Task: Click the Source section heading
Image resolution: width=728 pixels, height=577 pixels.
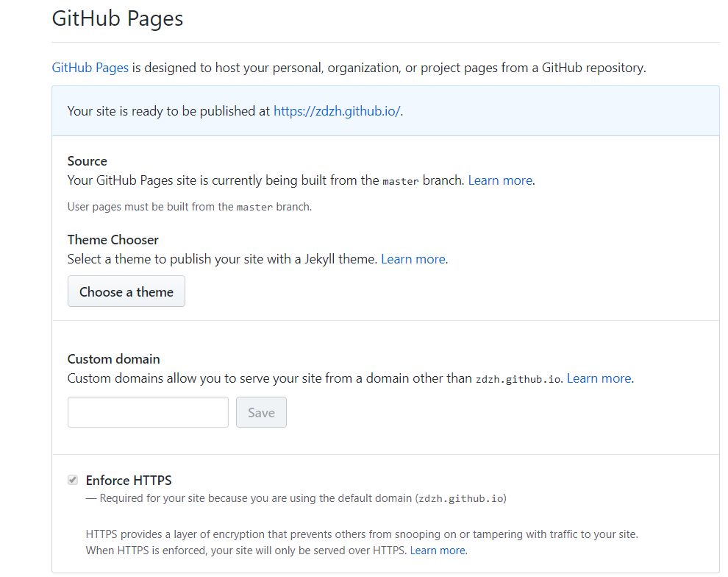Action: coord(88,161)
